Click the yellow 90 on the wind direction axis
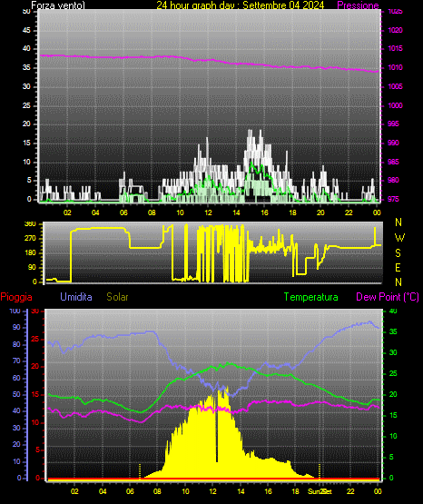Screen dimensions: 423x504 click(x=33, y=267)
